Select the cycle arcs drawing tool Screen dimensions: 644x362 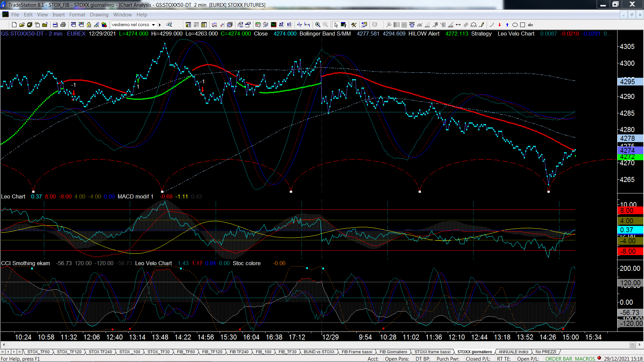[x=474, y=25]
